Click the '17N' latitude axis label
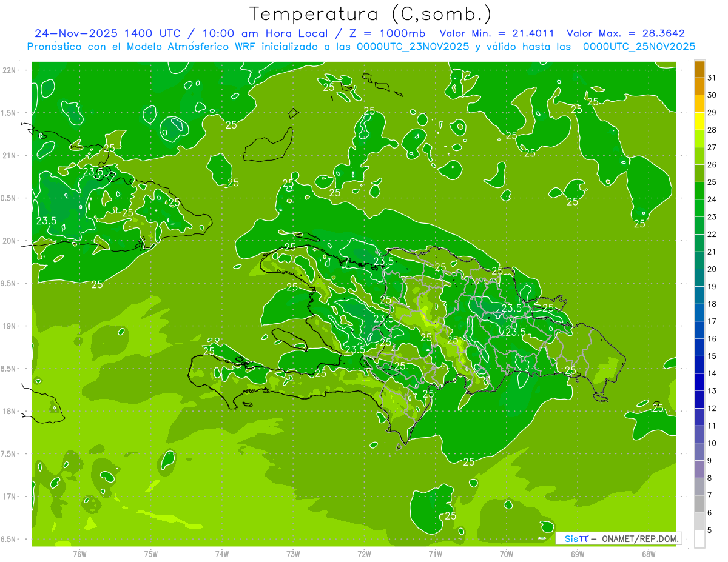 tap(10, 497)
